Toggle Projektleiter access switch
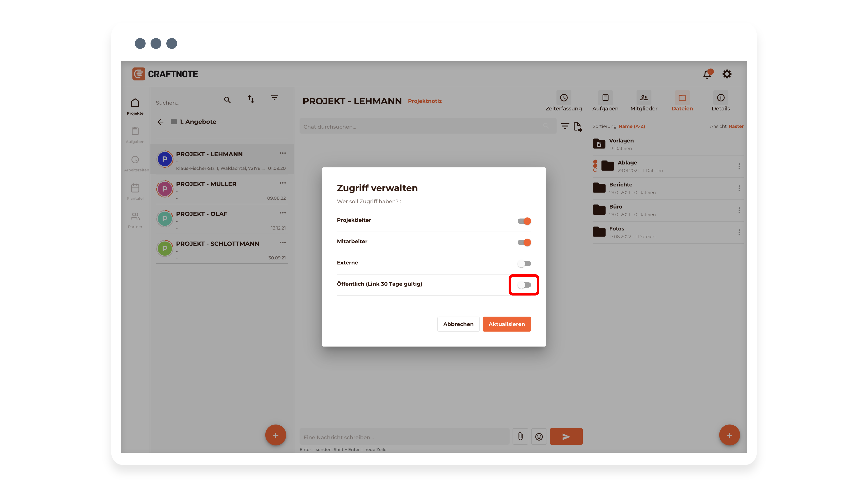 524,221
